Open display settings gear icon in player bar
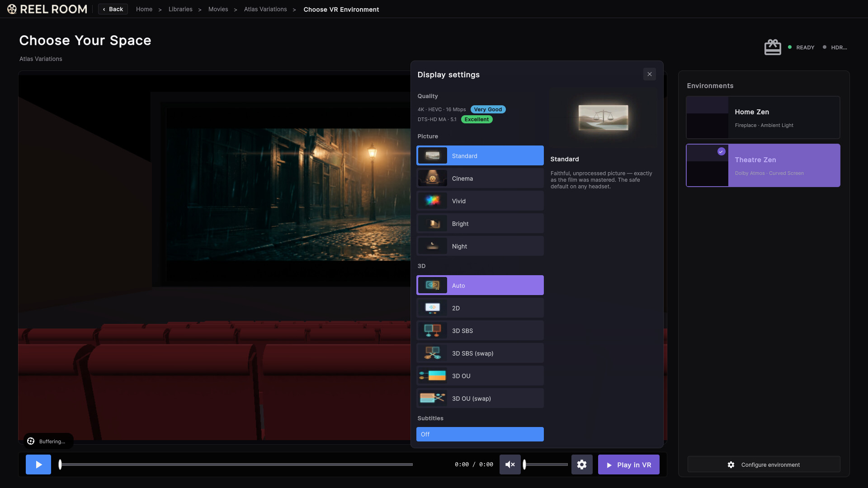This screenshot has width=868, height=488. [582, 465]
